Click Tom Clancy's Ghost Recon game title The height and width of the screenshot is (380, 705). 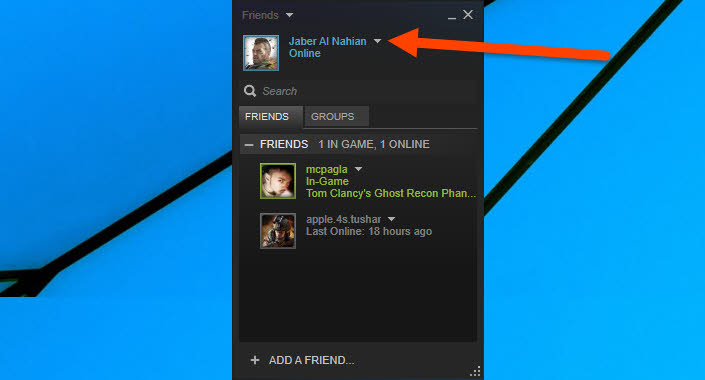391,193
